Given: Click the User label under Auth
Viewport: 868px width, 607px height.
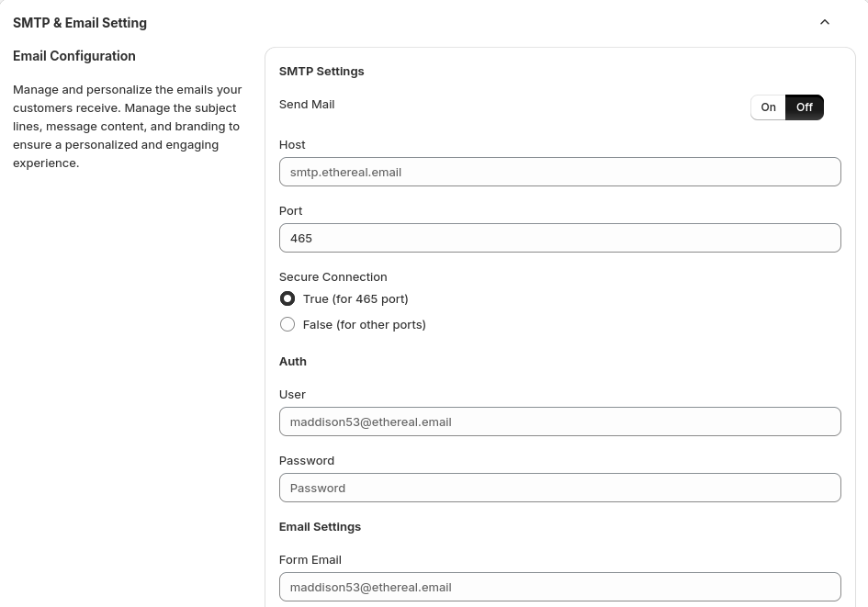Looking at the screenshot, I should pyautogui.click(x=292, y=395).
